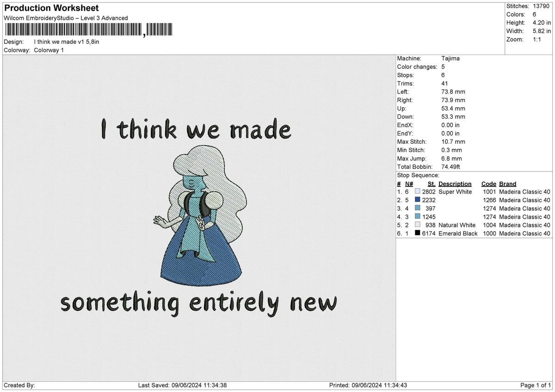Click the Colors value 6
Viewport: 555px width, 392px height.
tap(535, 14)
